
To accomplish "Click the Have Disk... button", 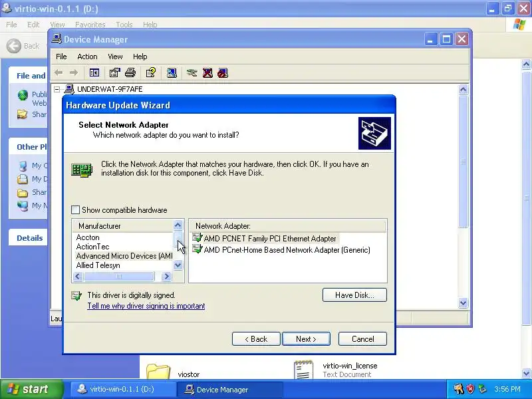I will [x=354, y=295].
